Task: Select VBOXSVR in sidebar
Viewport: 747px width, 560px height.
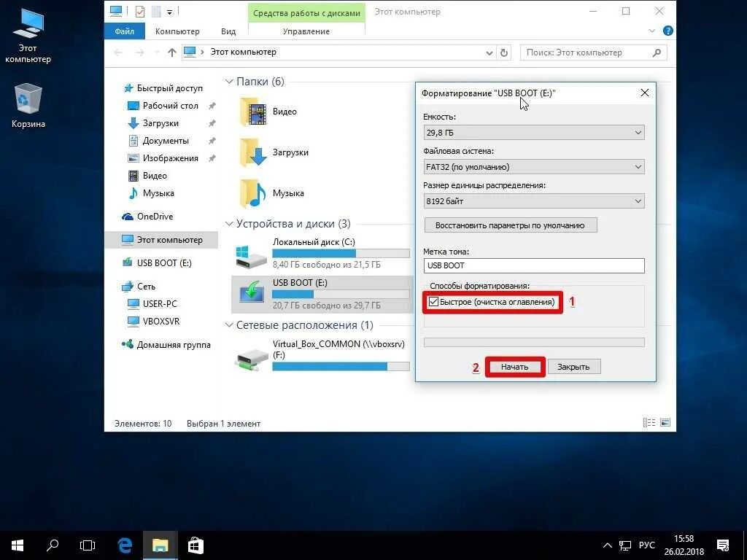Action: click(154, 322)
